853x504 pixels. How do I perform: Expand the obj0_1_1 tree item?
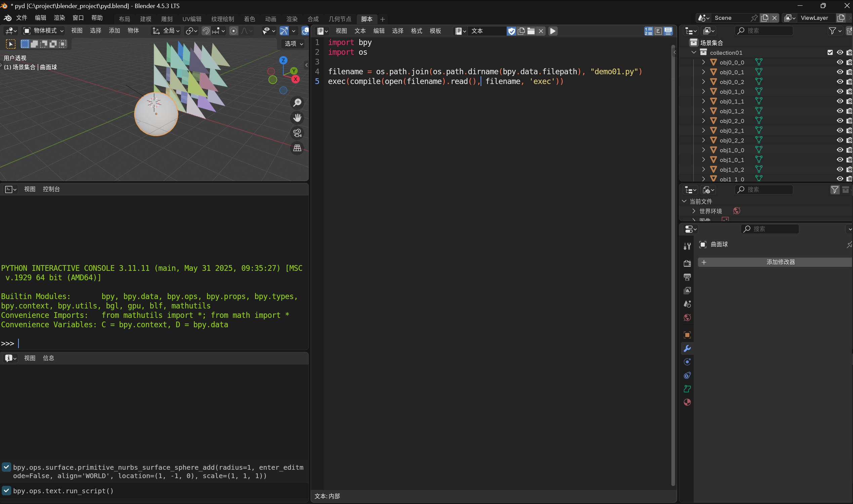(703, 101)
